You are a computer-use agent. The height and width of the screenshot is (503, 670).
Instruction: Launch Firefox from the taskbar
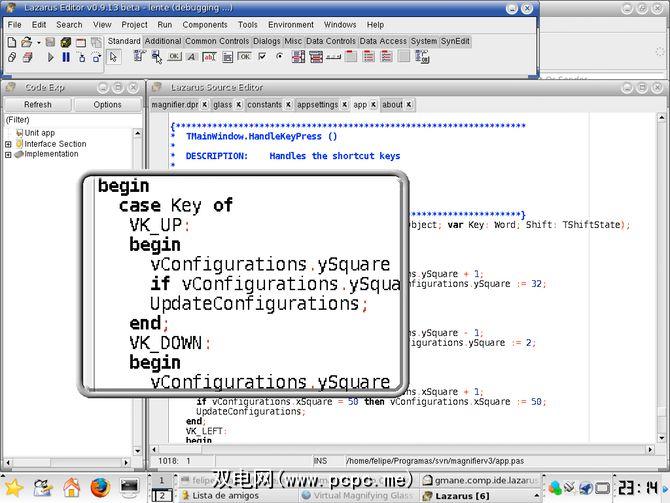point(100,487)
